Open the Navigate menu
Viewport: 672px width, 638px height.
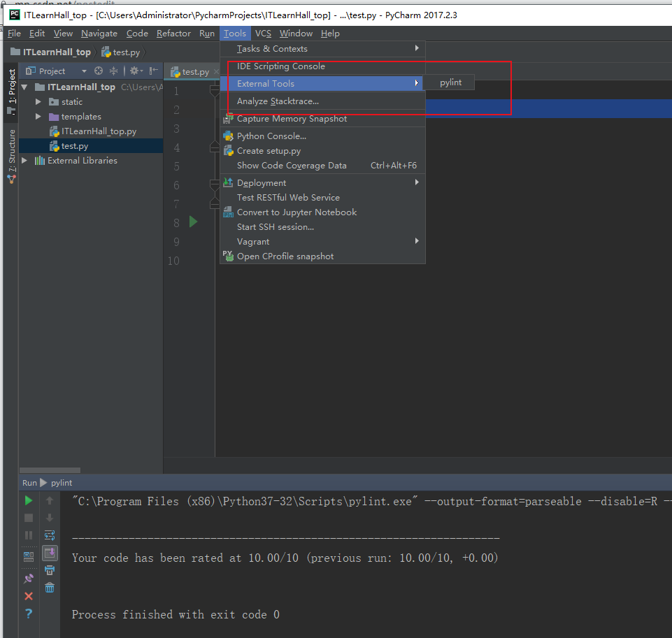(x=99, y=34)
